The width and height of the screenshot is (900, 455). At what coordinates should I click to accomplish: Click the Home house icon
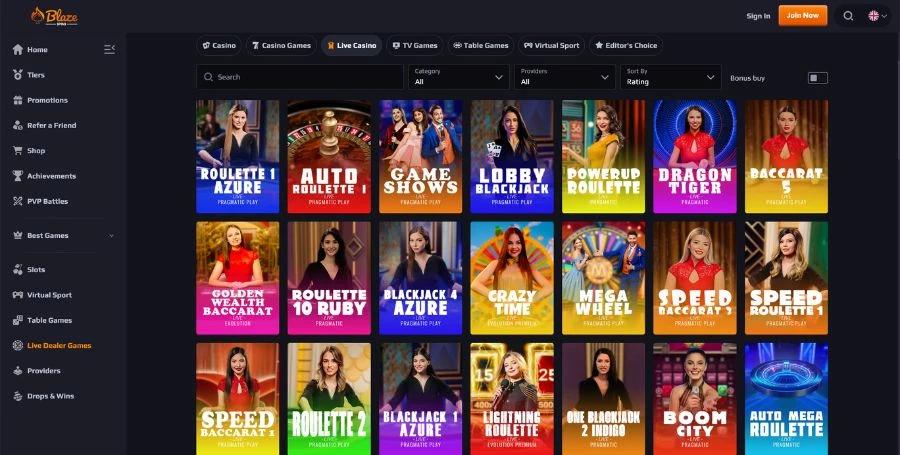(18, 49)
